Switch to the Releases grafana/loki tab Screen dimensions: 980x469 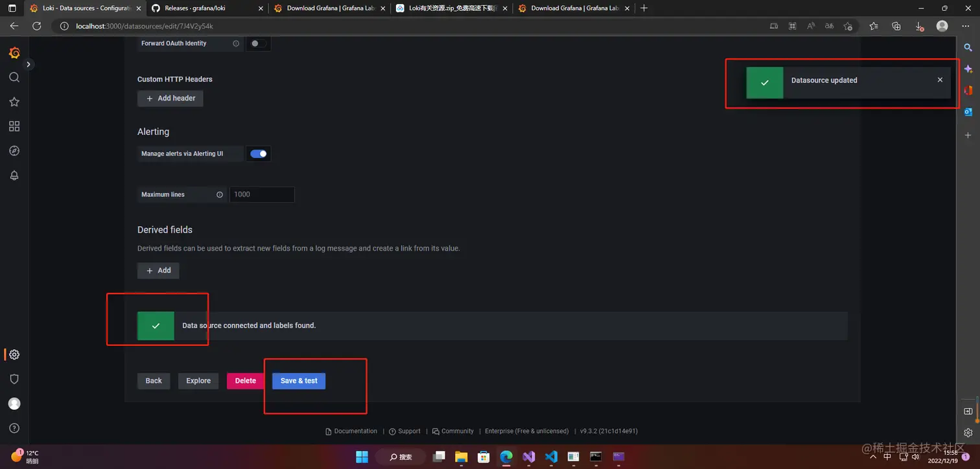207,8
